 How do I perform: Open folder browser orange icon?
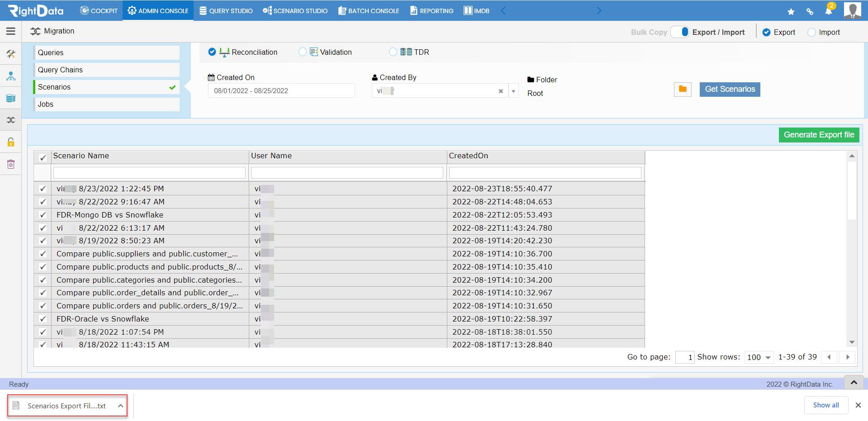tap(683, 90)
